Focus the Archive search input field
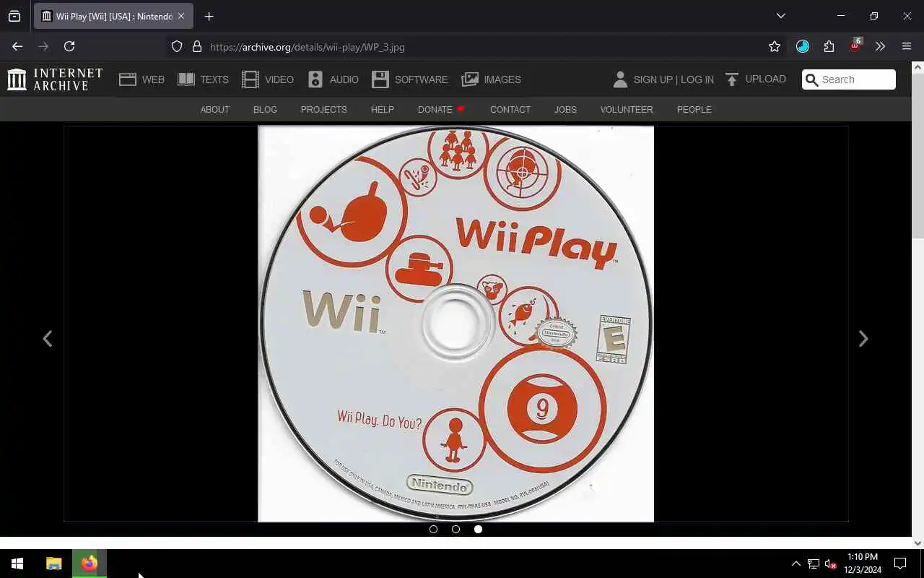 tap(849, 79)
